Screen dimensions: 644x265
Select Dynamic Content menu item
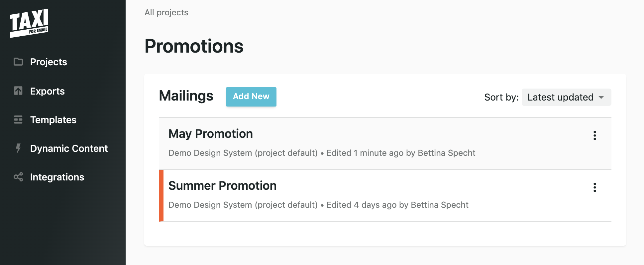pyautogui.click(x=69, y=148)
